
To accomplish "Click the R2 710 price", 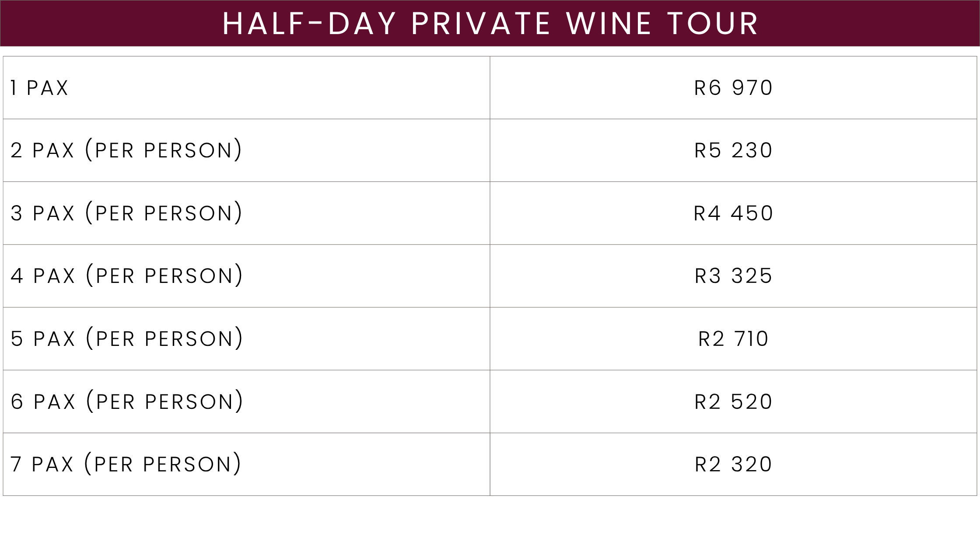I will click(x=733, y=339).
